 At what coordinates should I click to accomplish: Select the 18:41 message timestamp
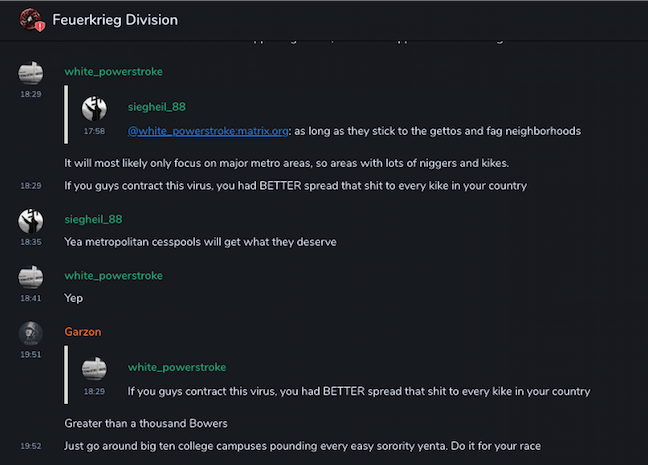(30, 298)
